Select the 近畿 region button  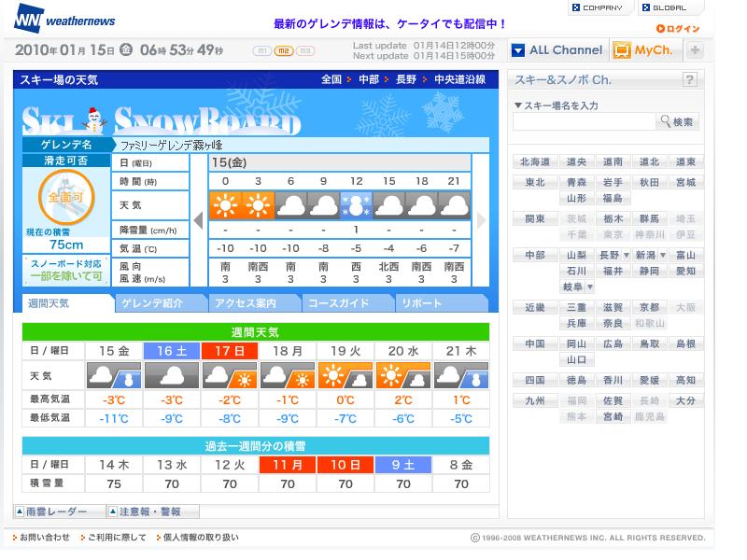(534, 308)
